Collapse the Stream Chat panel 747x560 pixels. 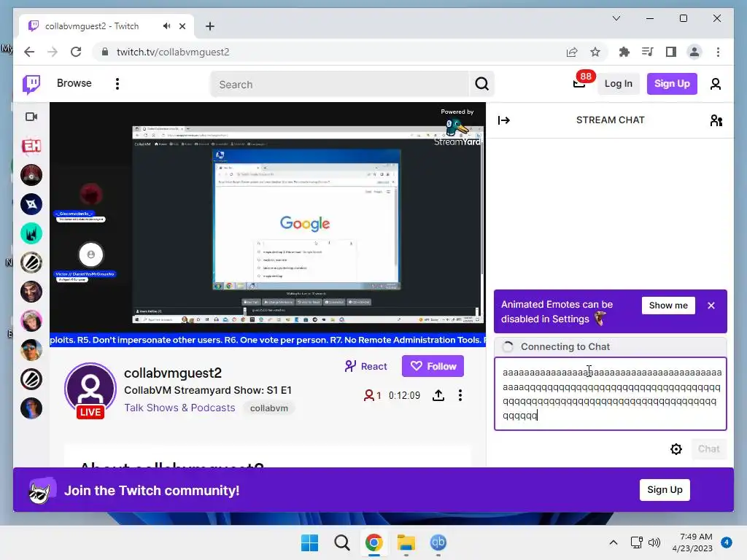[504, 120]
